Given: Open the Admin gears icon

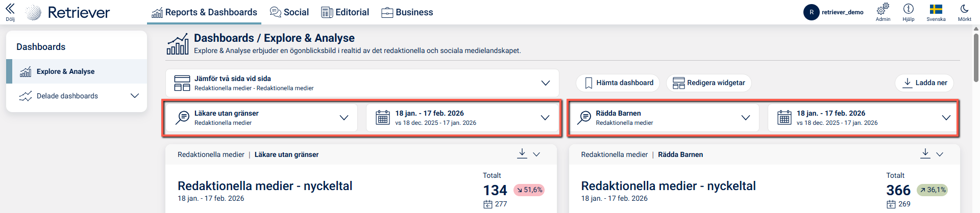Looking at the screenshot, I should pyautogui.click(x=883, y=9).
